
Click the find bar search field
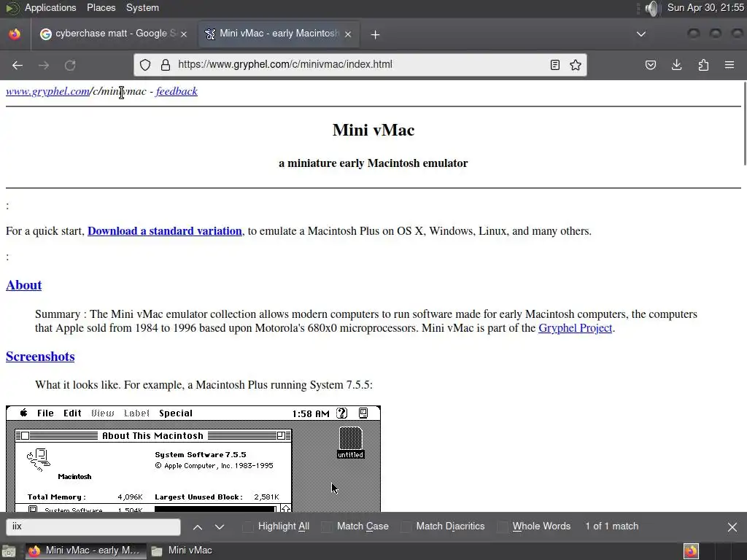point(93,526)
